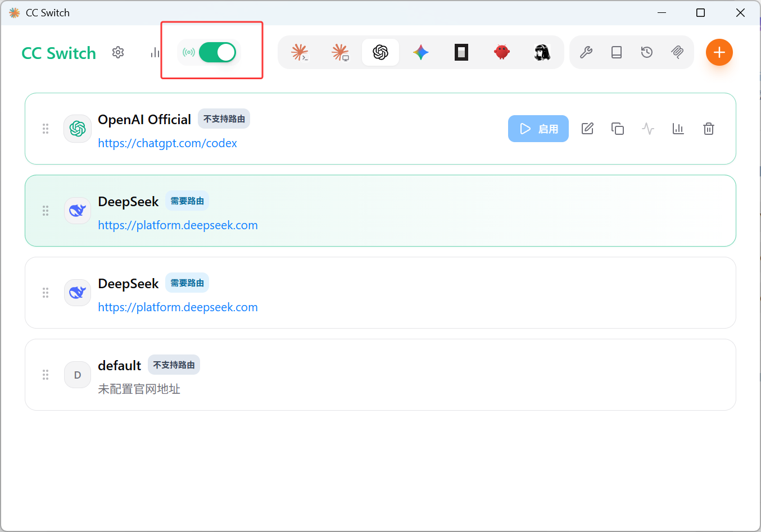Select the default provider name

(x=119, y=365)
